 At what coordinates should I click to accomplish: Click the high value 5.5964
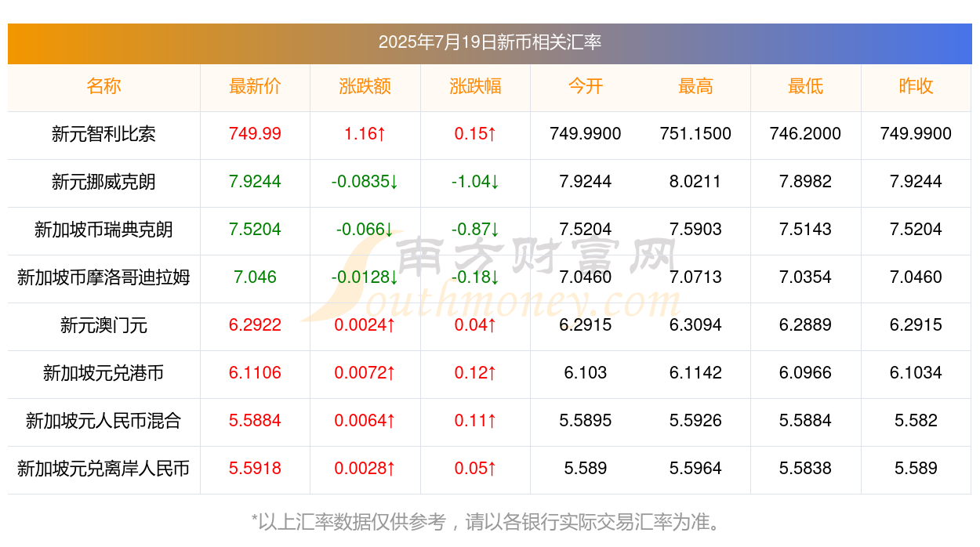(695, 469)
